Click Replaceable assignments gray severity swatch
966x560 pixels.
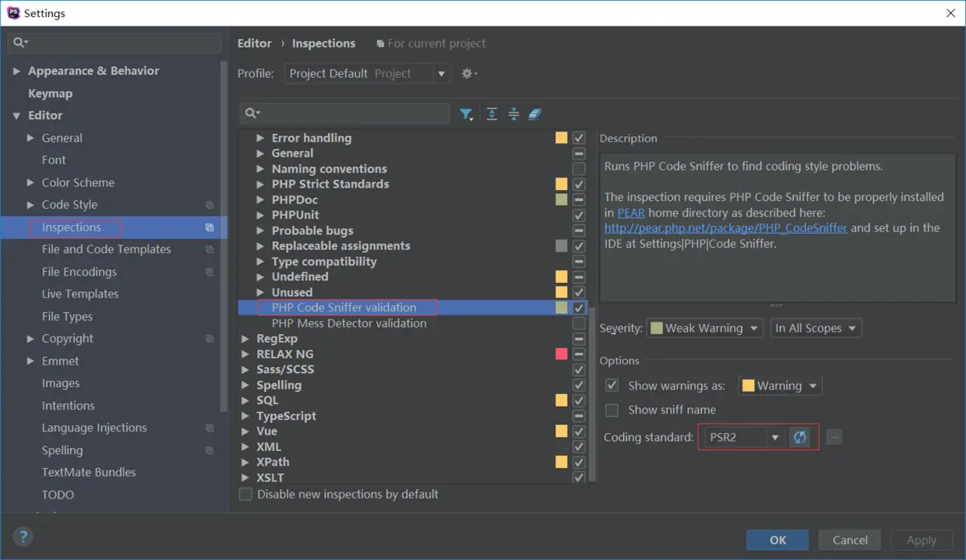tap(562, 246)
